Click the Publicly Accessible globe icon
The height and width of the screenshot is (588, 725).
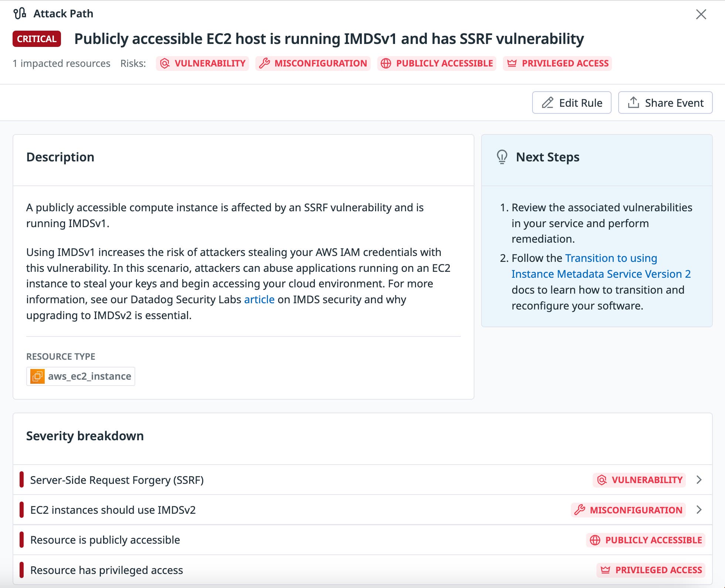click(386, 63)
